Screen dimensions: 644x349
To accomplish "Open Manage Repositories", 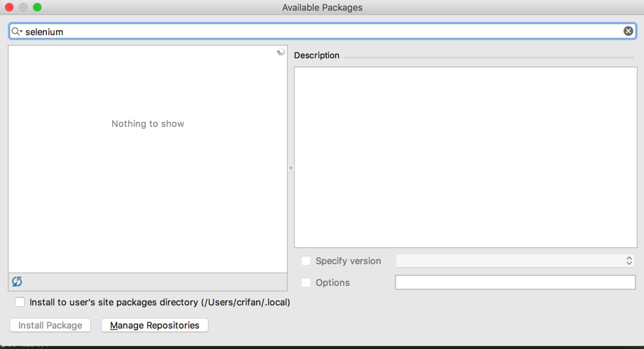I will [155, 325].
